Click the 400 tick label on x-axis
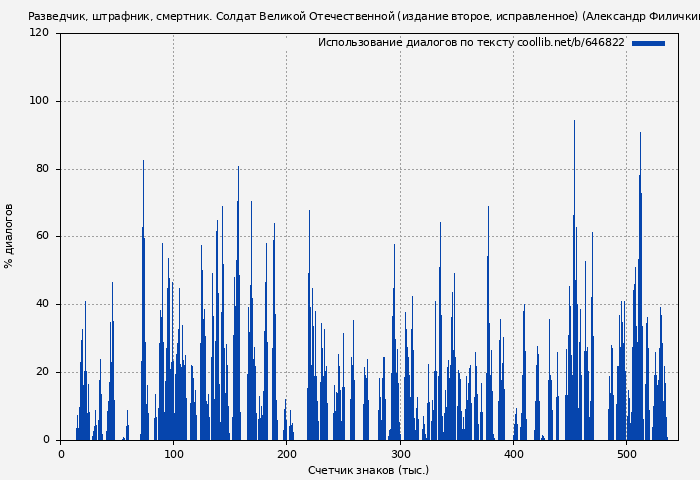This screenshot has height=480, width=700. pyautogui.click(x=513, y=454)
